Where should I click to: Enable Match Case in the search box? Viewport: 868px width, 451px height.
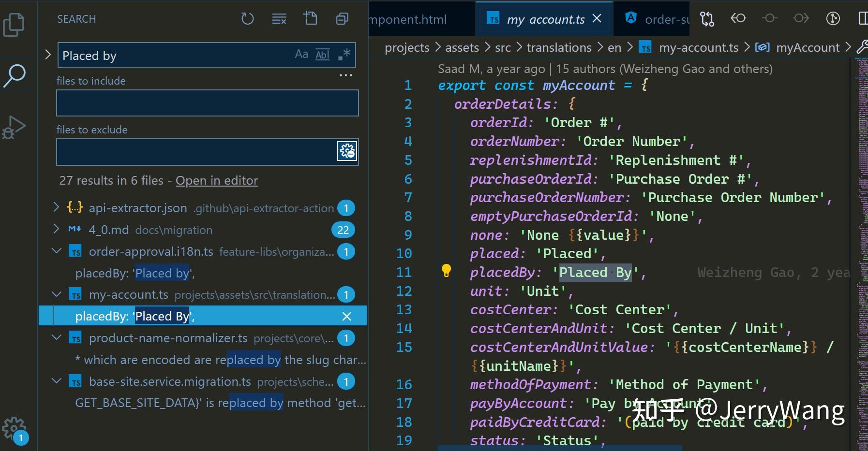pos(302,54)
